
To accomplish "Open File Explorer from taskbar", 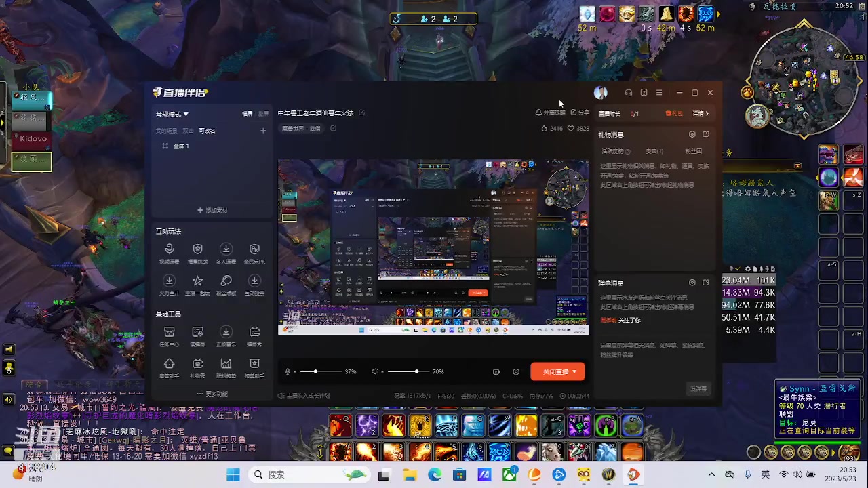I will click(x=409, y=474).
